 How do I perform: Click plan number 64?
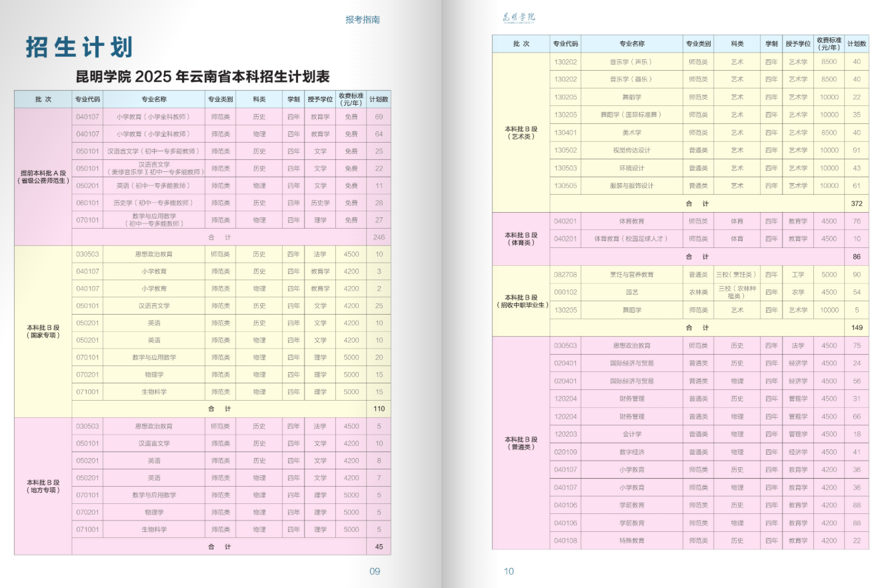click(x=379, y=134)
